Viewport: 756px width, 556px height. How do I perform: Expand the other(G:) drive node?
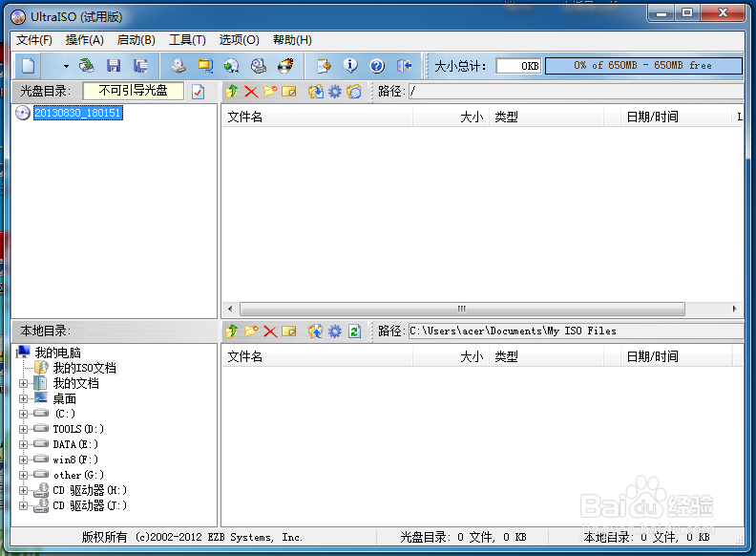tap(23, 475)
